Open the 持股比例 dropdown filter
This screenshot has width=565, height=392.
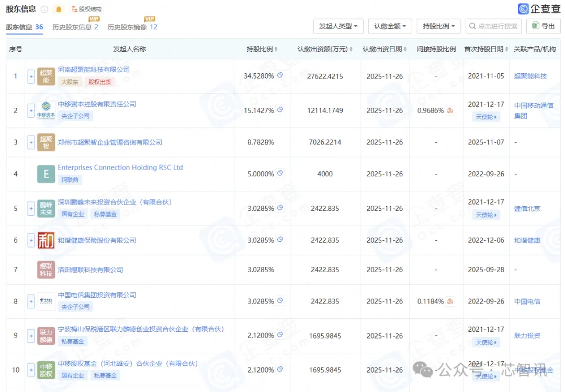(438, 26)
